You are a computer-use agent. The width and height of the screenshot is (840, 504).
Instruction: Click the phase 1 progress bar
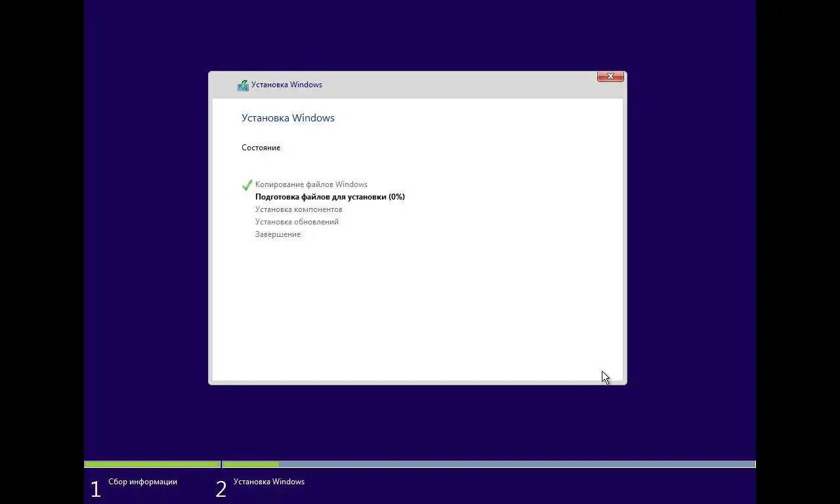coord(152,464)
